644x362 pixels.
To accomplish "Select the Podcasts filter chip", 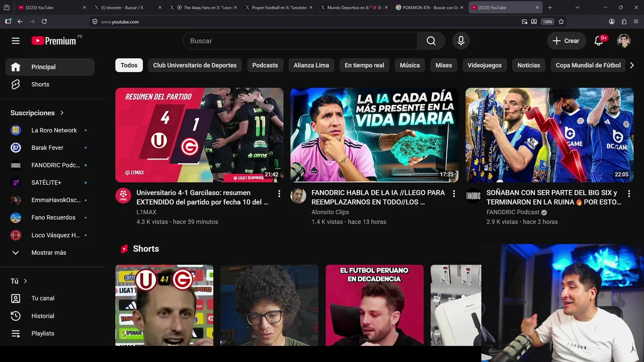I will coord(265,65).
